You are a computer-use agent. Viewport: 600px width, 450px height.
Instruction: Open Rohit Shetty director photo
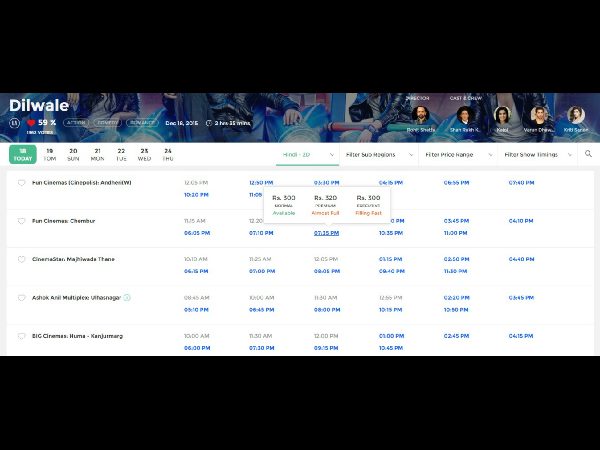tap(421, 115)
